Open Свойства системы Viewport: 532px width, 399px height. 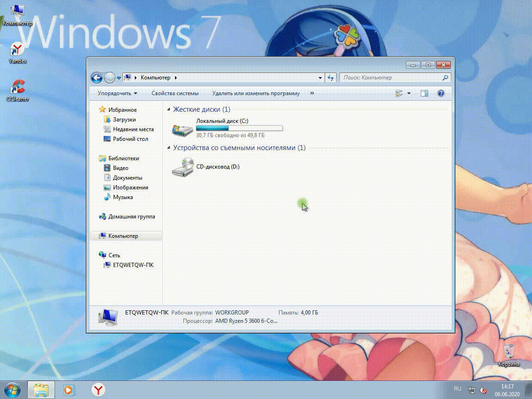coord(175,93)
